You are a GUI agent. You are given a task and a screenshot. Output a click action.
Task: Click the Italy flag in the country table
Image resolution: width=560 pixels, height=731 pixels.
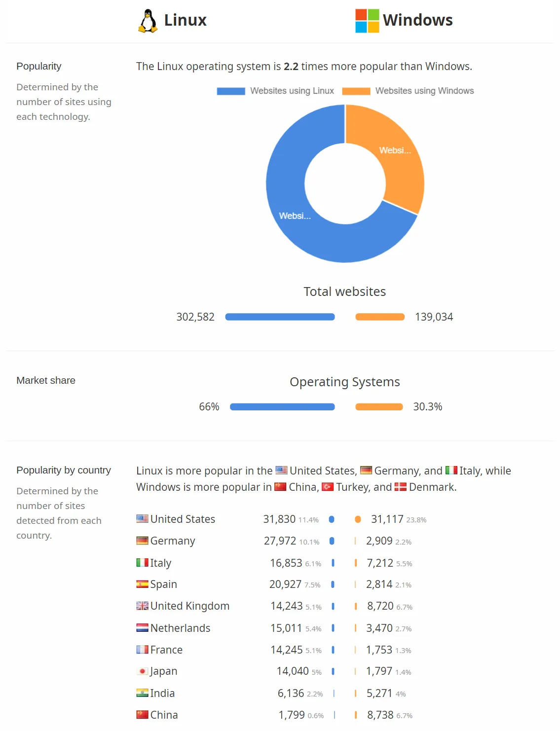click(x=142, y=562)
